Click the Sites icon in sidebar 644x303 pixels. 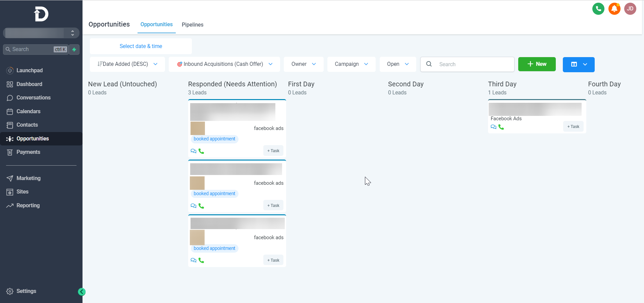point(10,192)
